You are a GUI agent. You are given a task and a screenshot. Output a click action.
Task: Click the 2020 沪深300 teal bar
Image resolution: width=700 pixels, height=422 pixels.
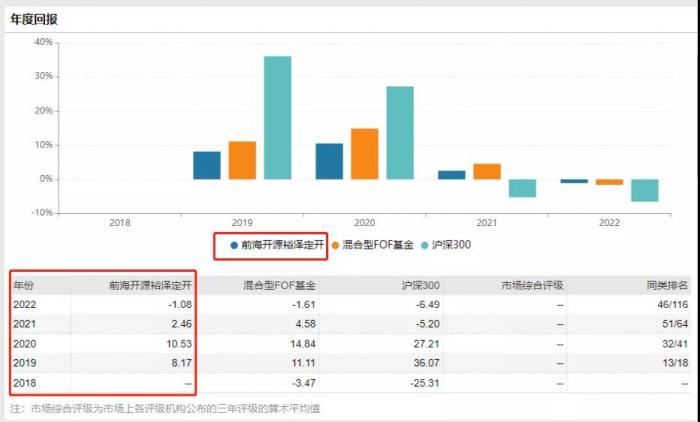pyautogui.click(x=400, y=133)
